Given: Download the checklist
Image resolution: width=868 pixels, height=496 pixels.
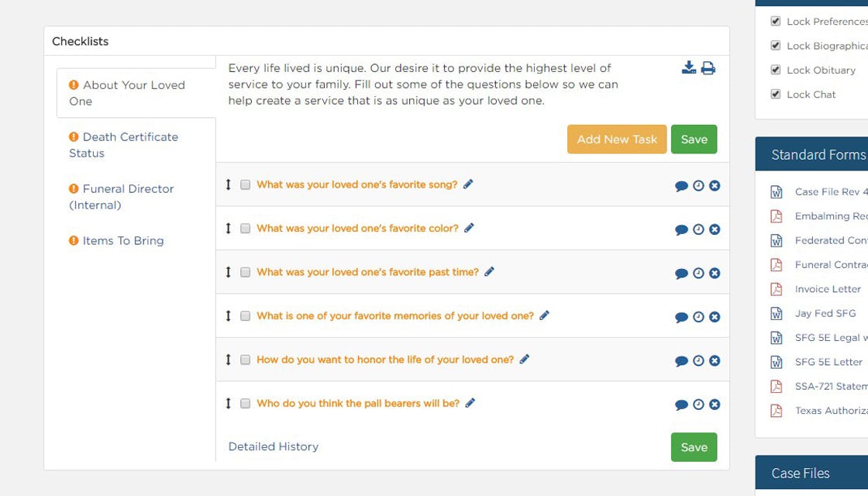Looking at the screenshot, I should (688, 68).
